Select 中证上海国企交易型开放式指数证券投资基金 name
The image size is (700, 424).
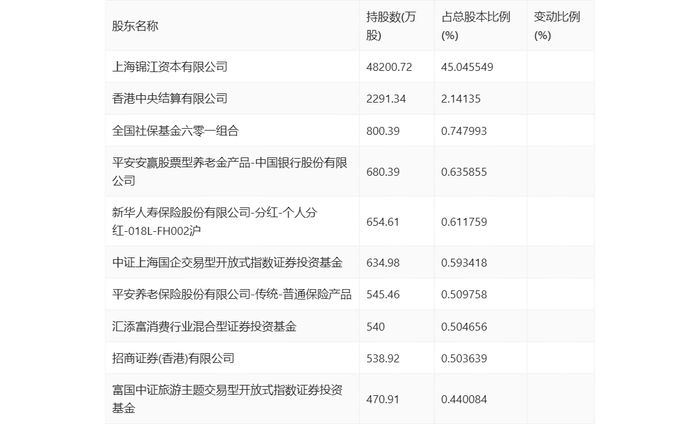pyautogui.click(x=227, y=262)
